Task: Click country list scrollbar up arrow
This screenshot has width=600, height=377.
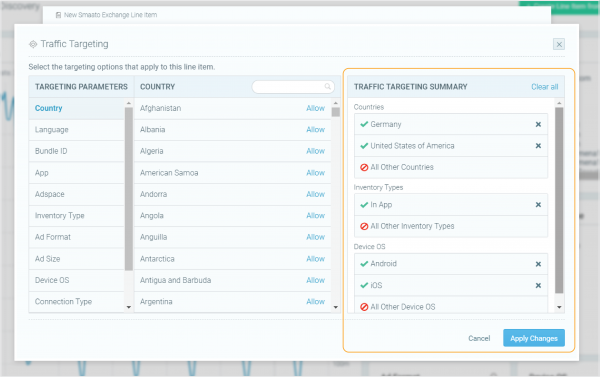Action: tap(336, 103)
